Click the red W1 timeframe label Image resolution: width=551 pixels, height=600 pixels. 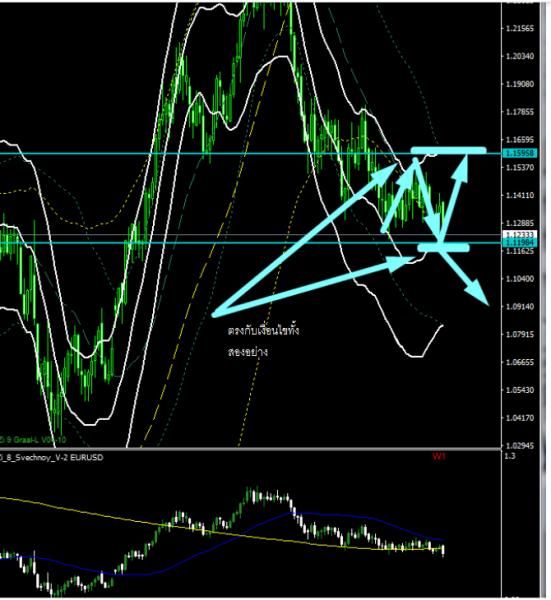click(x=439, y=456)
